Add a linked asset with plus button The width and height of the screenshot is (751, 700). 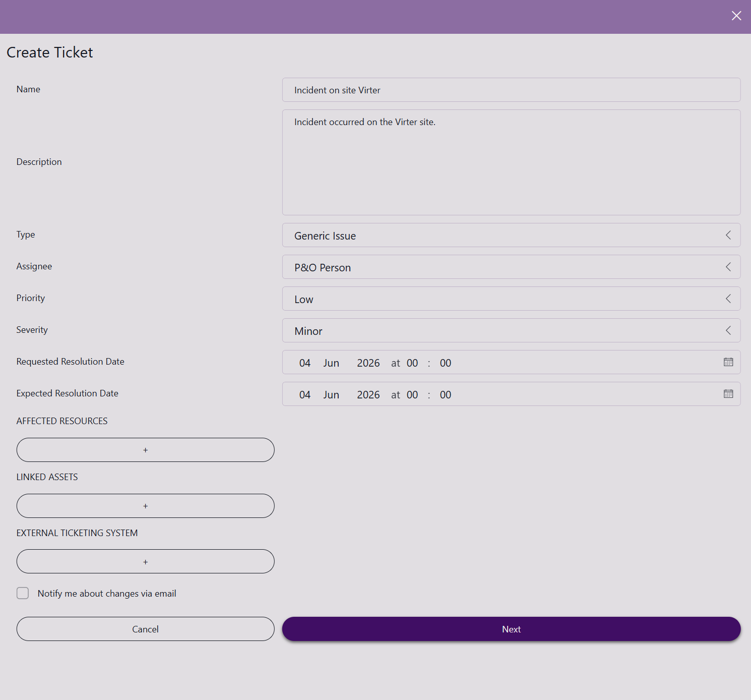point(146,506)
